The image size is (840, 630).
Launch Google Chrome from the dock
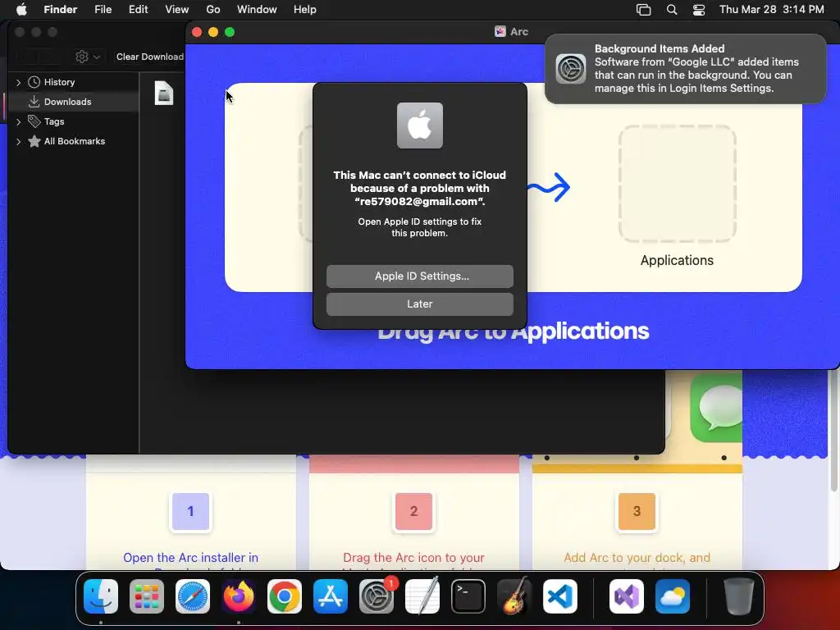click(x=285, y=596)
